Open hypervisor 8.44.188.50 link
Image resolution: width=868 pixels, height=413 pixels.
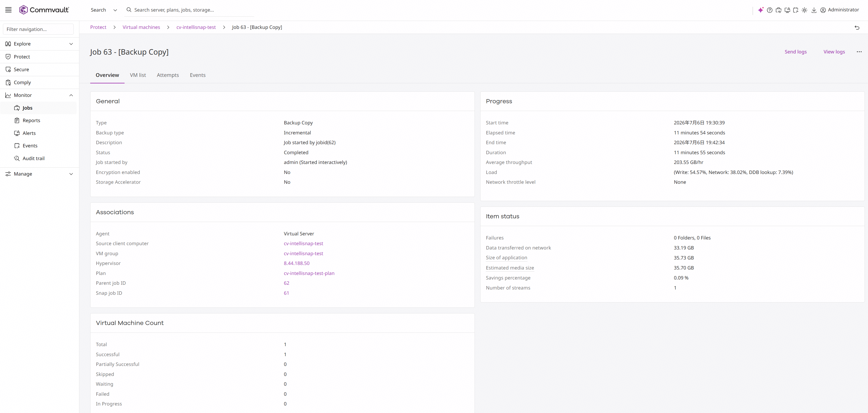[x=297, y=263]
